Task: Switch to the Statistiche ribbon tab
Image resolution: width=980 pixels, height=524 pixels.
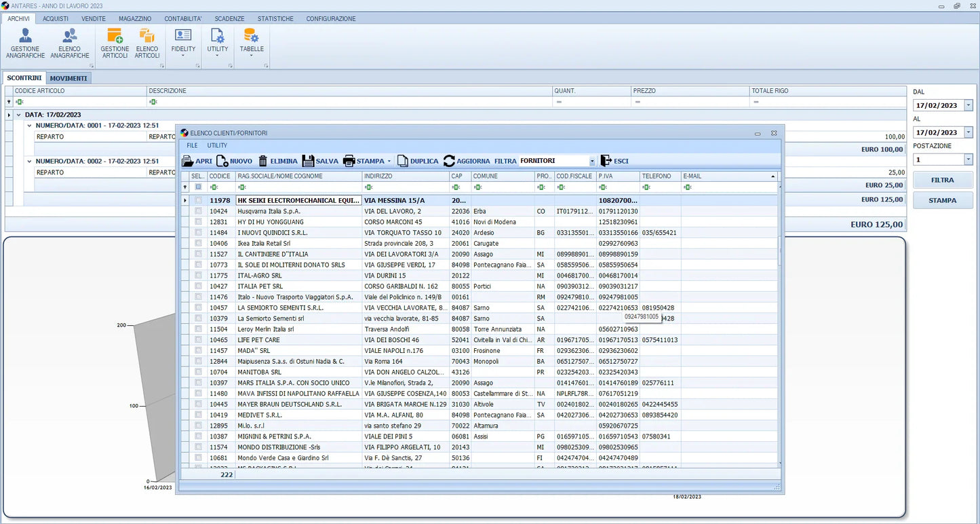Action: (x=275, y=18)
